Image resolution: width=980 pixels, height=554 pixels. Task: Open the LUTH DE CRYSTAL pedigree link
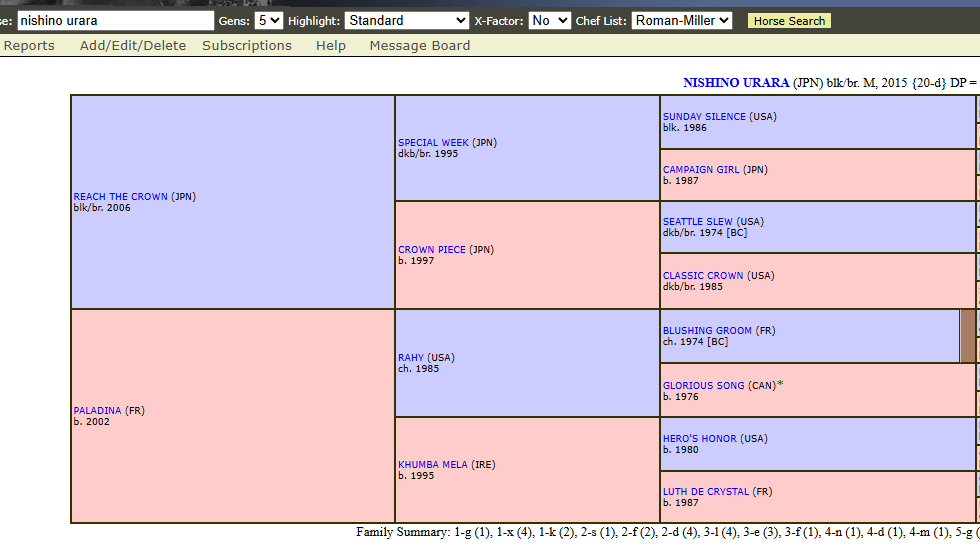(x=706, y=491)
